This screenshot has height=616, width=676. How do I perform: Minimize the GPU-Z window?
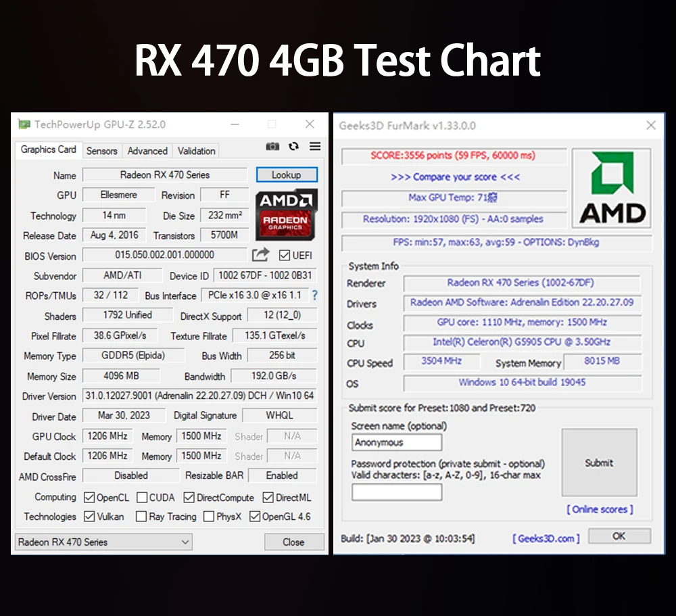click(235, 124)
